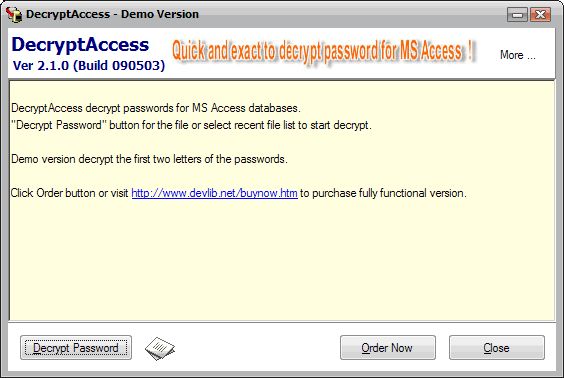The height and width of the screenshot is (378, 564).
Task: Click 'to purchase fully functional version' text
Action: 383,193
